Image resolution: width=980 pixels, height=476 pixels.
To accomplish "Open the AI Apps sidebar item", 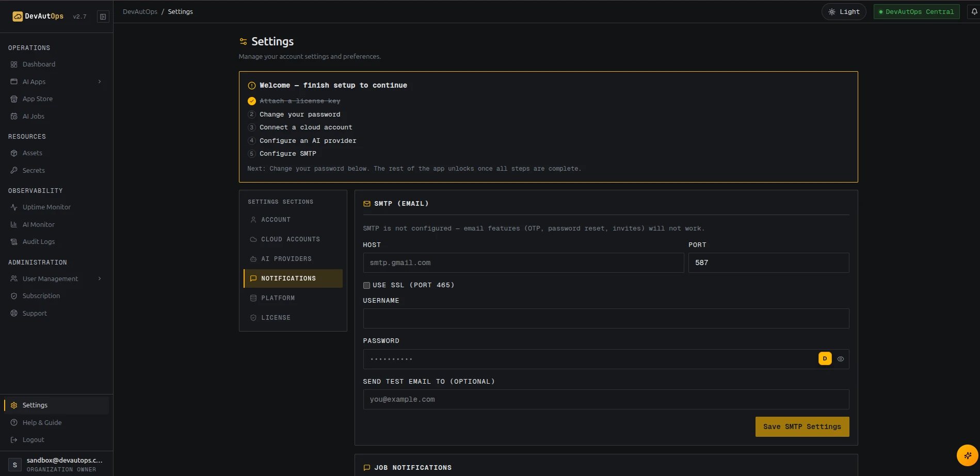I will click(x=56, y=81).
